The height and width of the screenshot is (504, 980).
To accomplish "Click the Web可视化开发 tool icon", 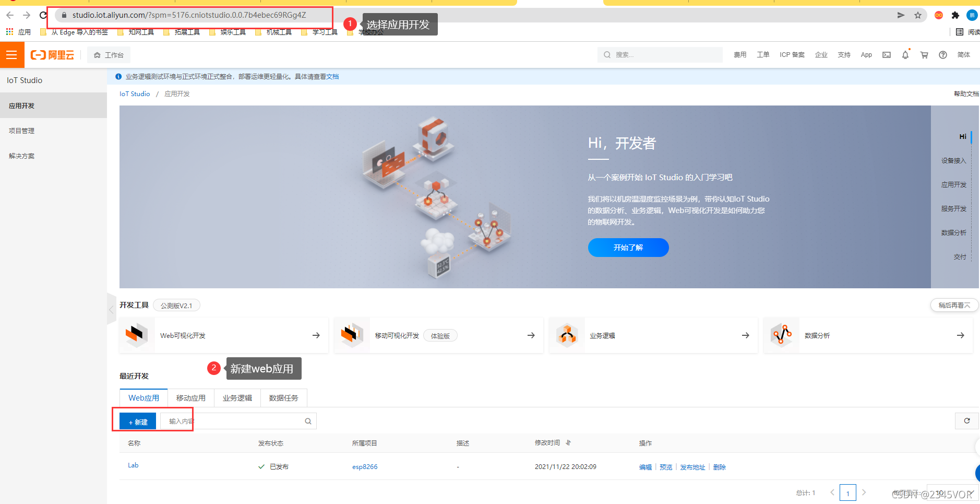I will click(x=137, y=335).
